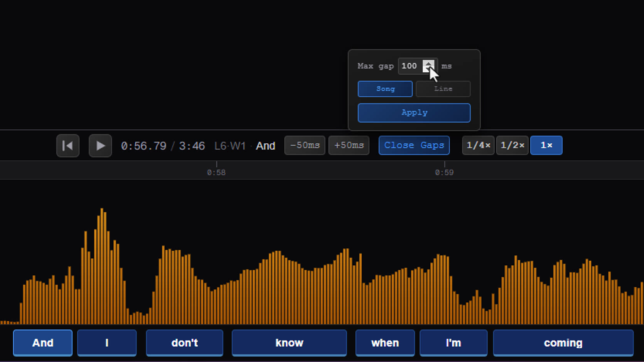Start playback with the play button
Viewport: 644px width, 362px height.
[x=100, y=146]
